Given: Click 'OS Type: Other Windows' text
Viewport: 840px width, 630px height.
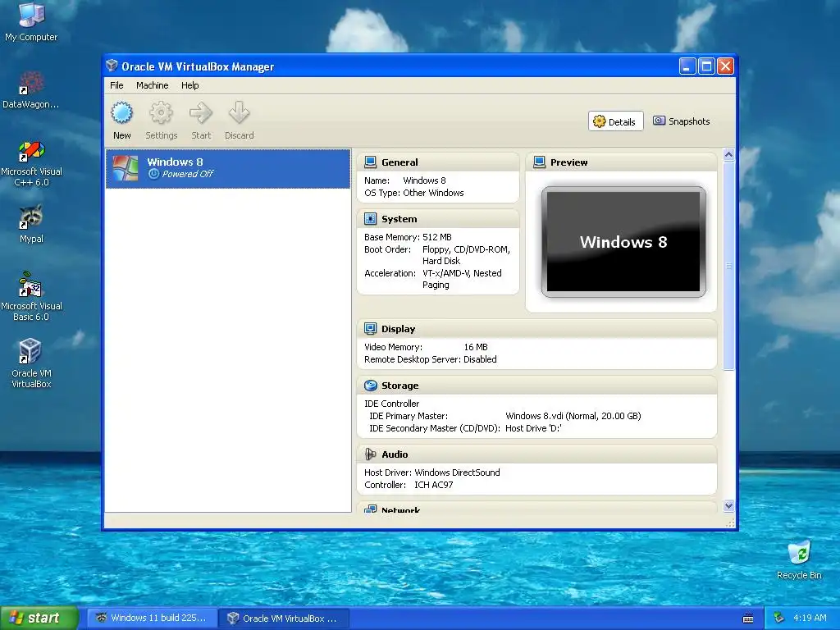Looking at the screenshot, I should click(414, 193).
